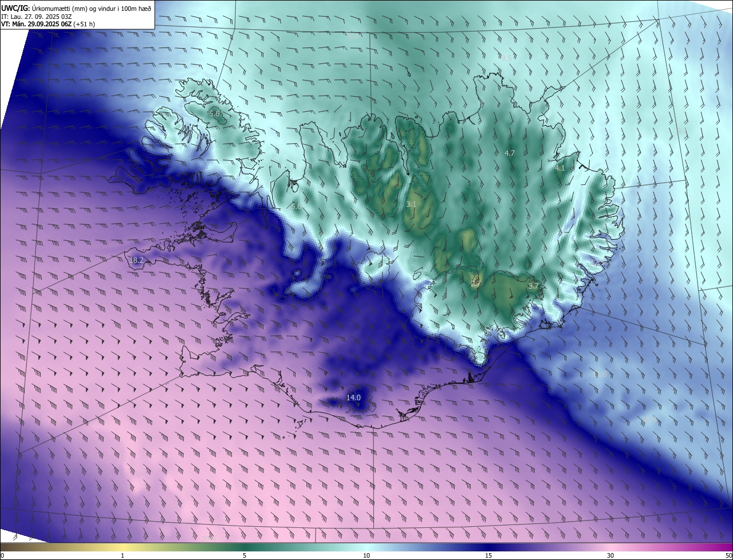The image size is (733, 560).
Task: Click the colour scale tick label 1
Action: [x=123, y=555]
